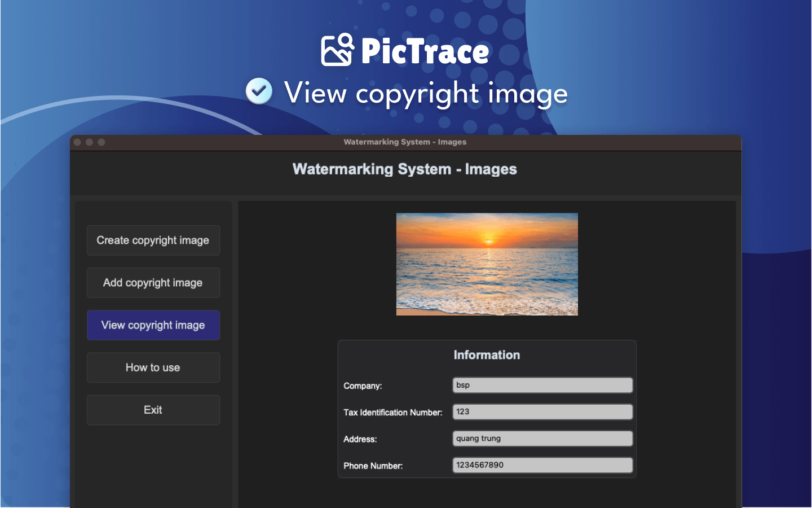The width and height of the screenshot is (812, 508).
Task: Click the Tax Identification Number field
Action: pos(542,412)
